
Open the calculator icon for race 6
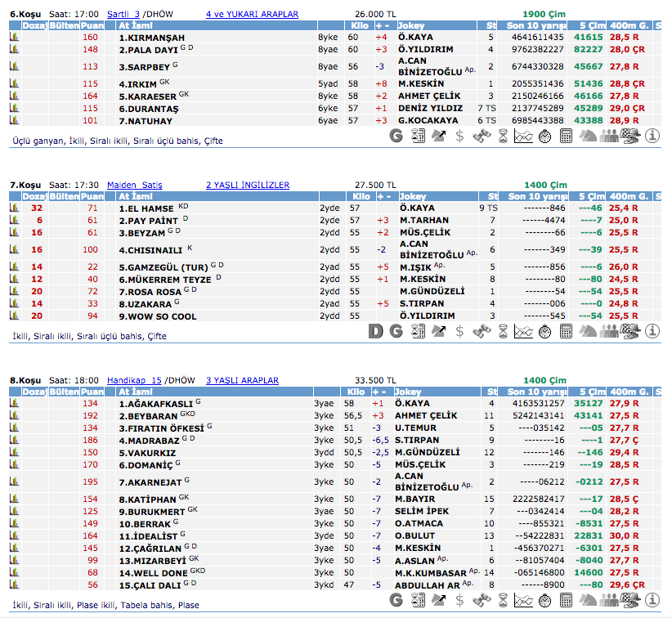pyautogui.click(x=566, y=137)
